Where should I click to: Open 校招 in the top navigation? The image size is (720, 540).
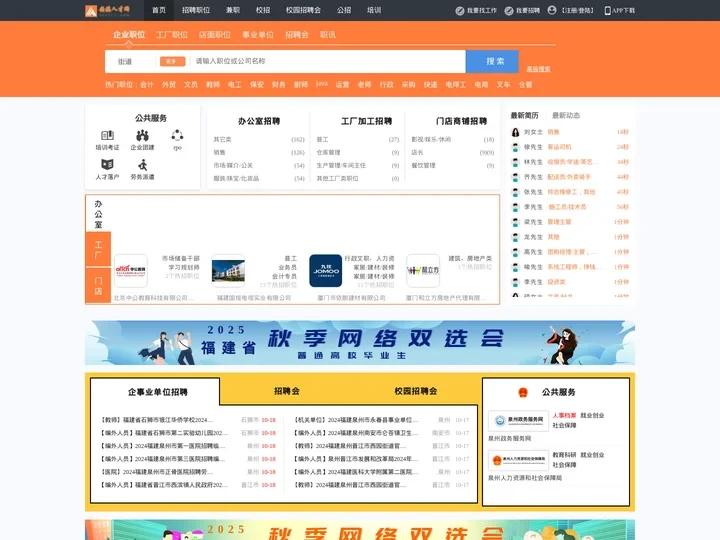click(263, 10)
